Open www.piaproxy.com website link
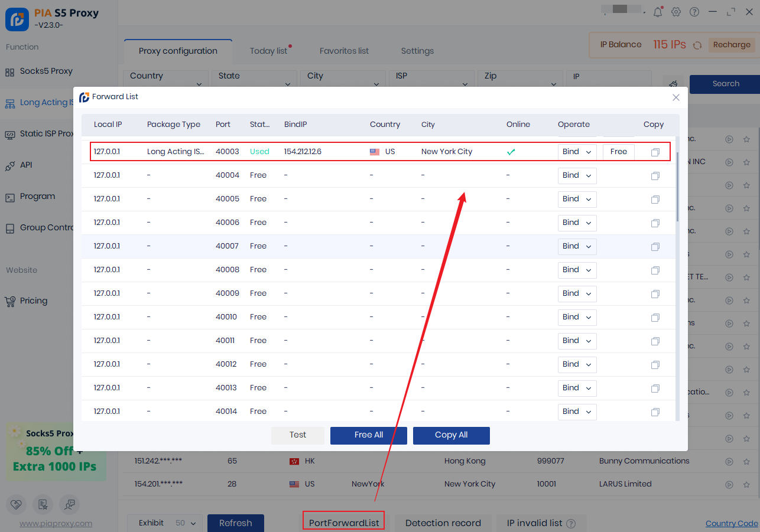Screen dimensions: 760x532 [56, 524]
